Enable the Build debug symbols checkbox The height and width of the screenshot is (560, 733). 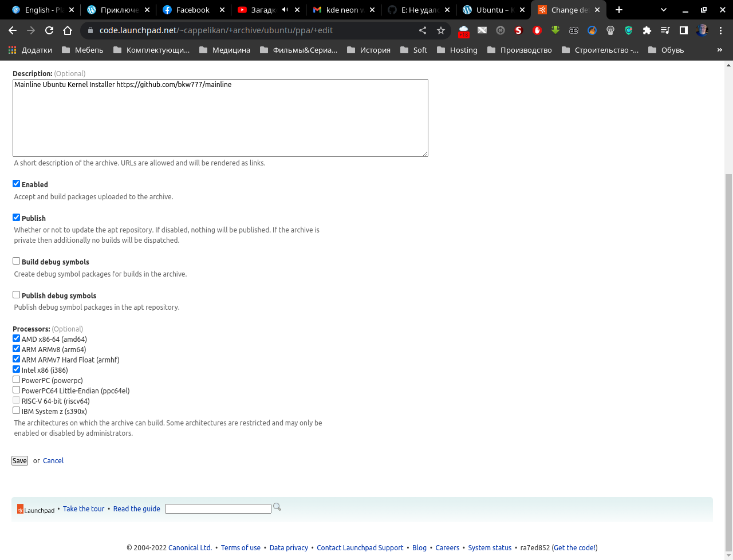pyautogui.click(x=16, y=261)
